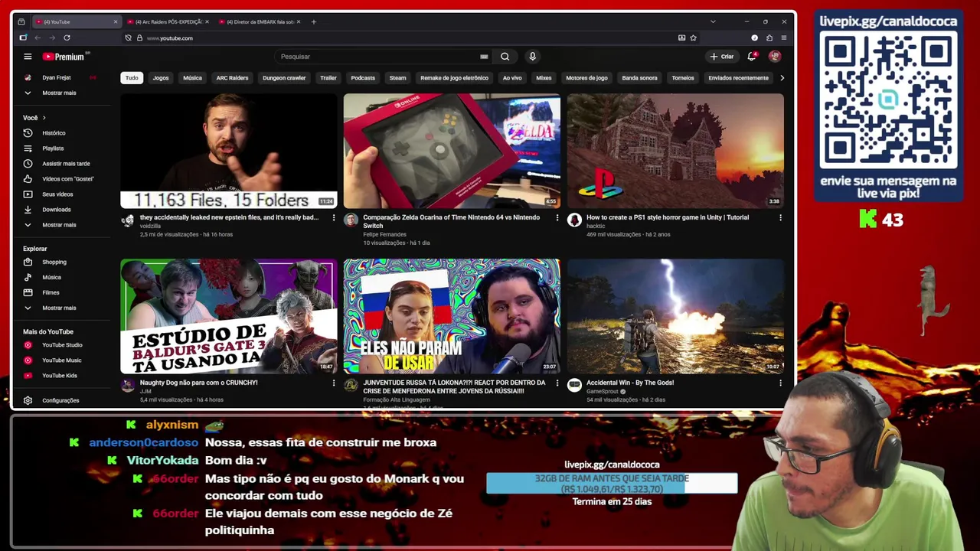
Task: Open the on-screen keyboard icon in search box
Action: pos(484,57)
